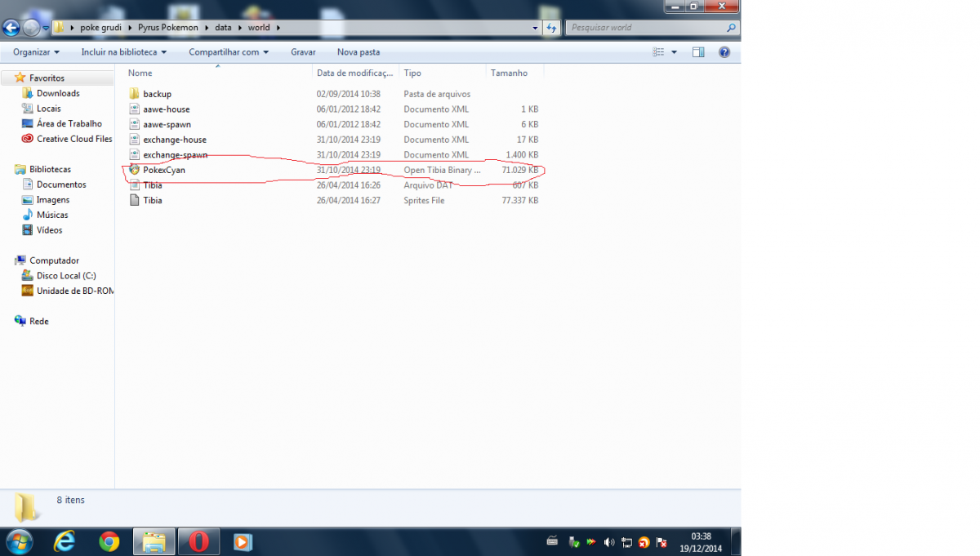This screenshot has height=556, width=980.
Task: Click the Gravar toolbar button
Action: coord(303,52)
